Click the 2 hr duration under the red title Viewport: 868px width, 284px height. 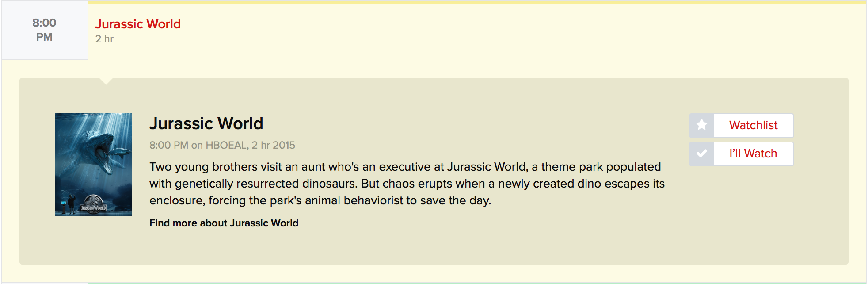point(105,39)
